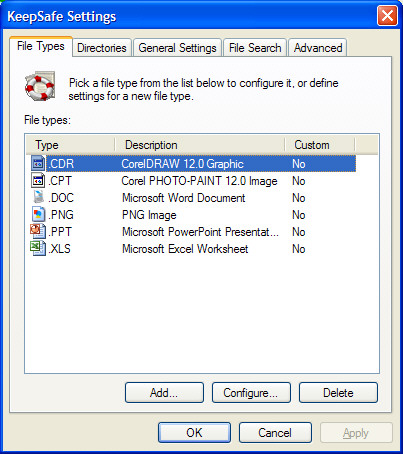Click the .XLS Excel worksheet icon
This screenshot has width=403, height=454.
pos(38,248)
